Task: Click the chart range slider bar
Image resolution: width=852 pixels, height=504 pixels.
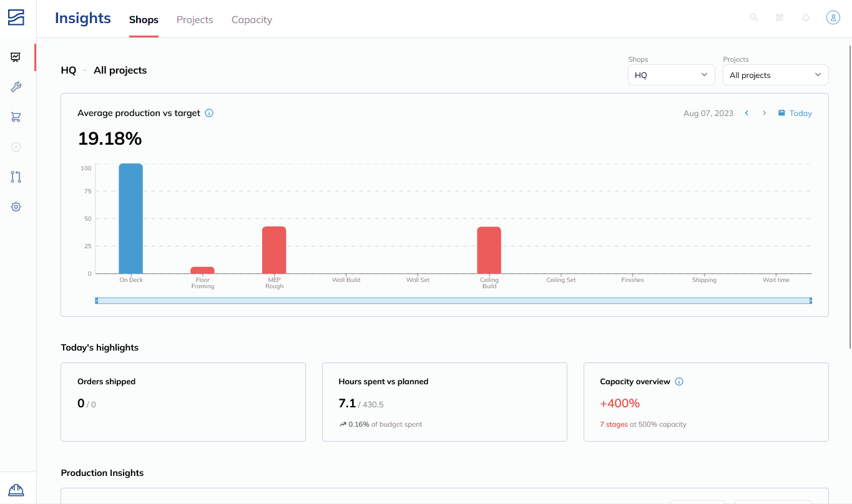Action: tap(453, 301)
